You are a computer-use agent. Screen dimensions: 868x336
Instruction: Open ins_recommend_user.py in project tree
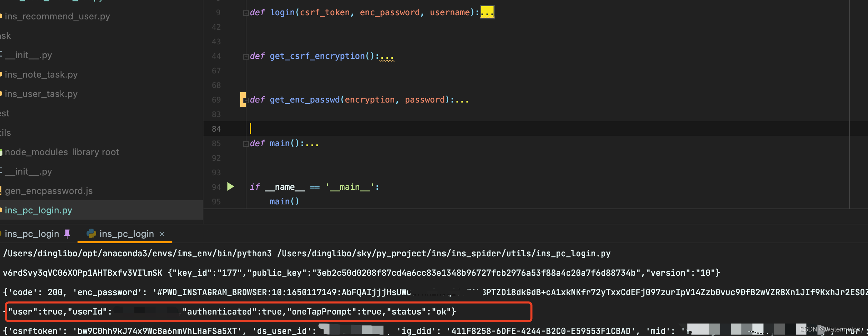point(57,16)
